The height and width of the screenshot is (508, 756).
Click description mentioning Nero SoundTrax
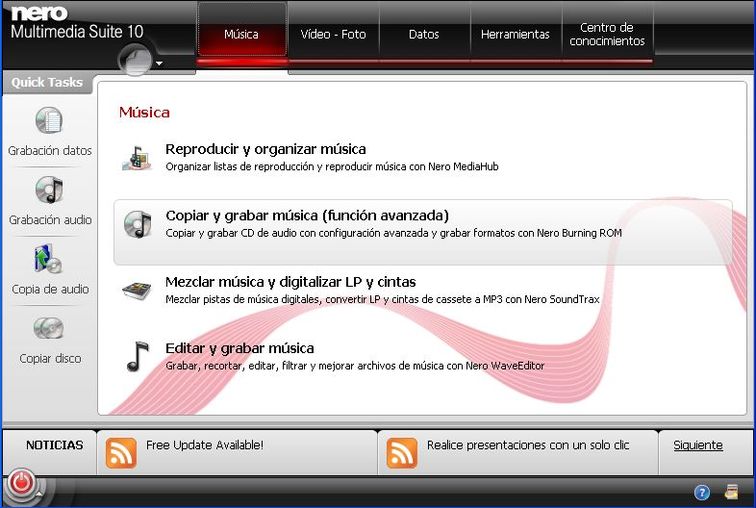coord(382,299)
